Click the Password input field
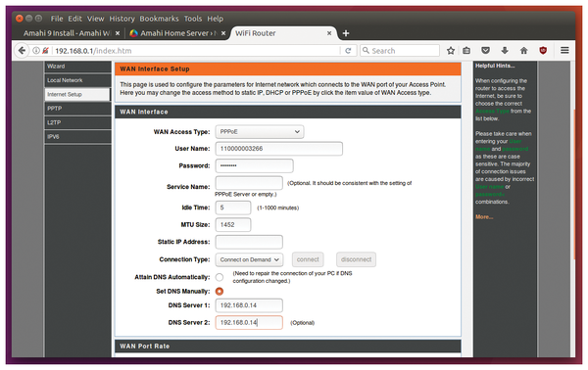 pos(254,165)
